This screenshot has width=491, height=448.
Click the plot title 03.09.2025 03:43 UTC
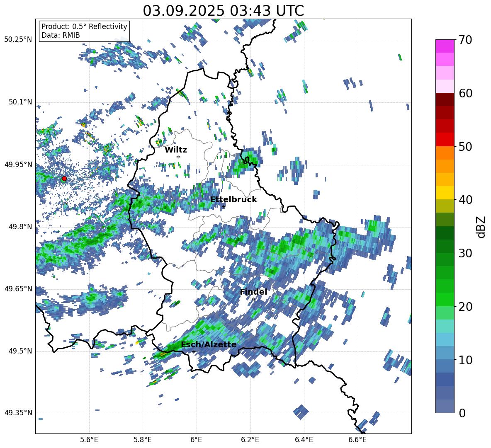tap(224, 11)
